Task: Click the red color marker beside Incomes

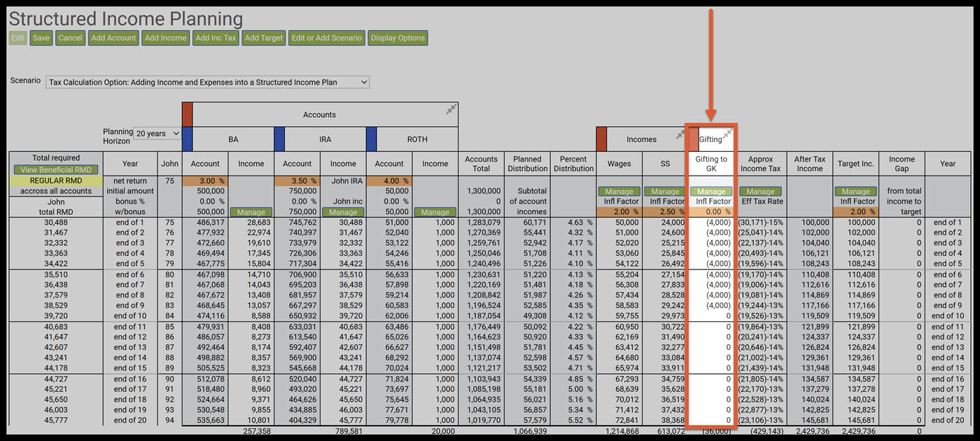Action: [x=601, y=139]
